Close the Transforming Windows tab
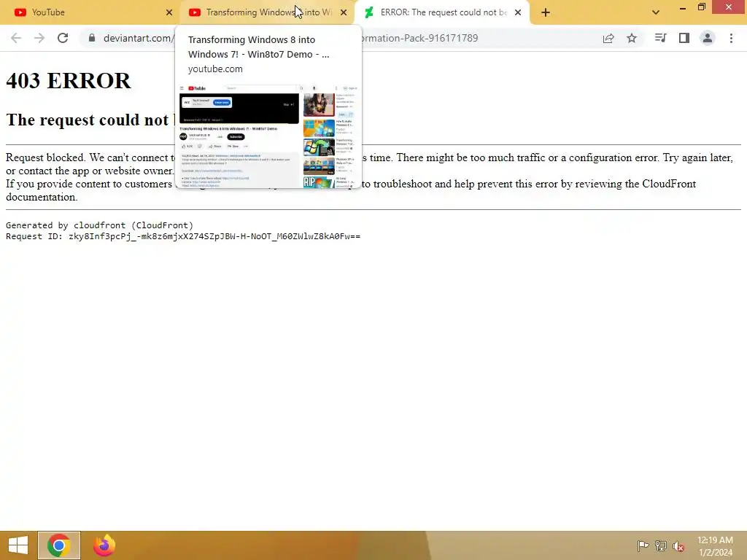747x560 pixels. 344,12
